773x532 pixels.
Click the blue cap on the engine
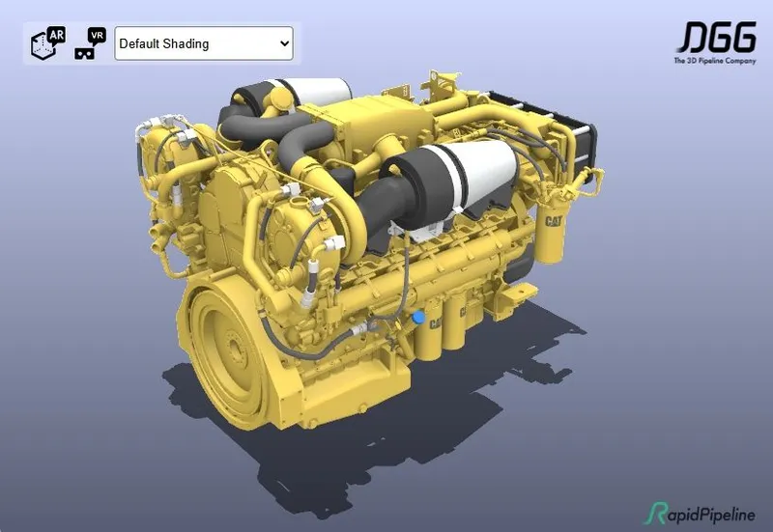click(417, 317)
